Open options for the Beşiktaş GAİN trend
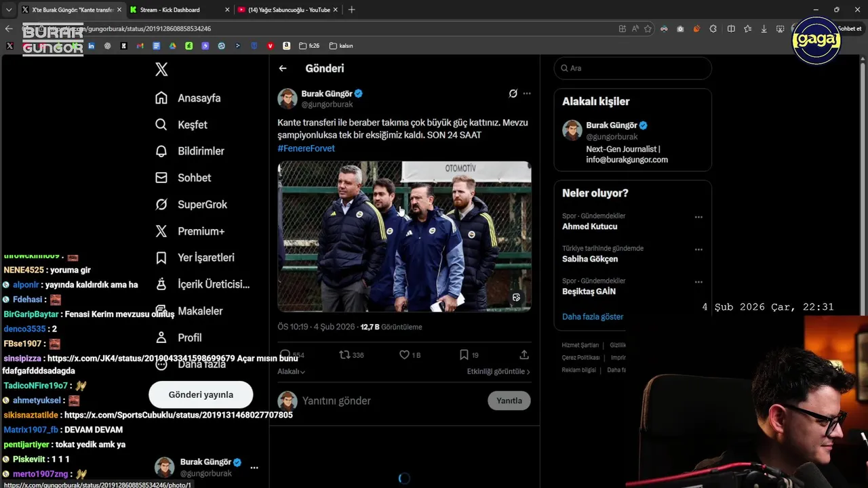The width and height of the screenshot is (868, 488). coord(698,283)
